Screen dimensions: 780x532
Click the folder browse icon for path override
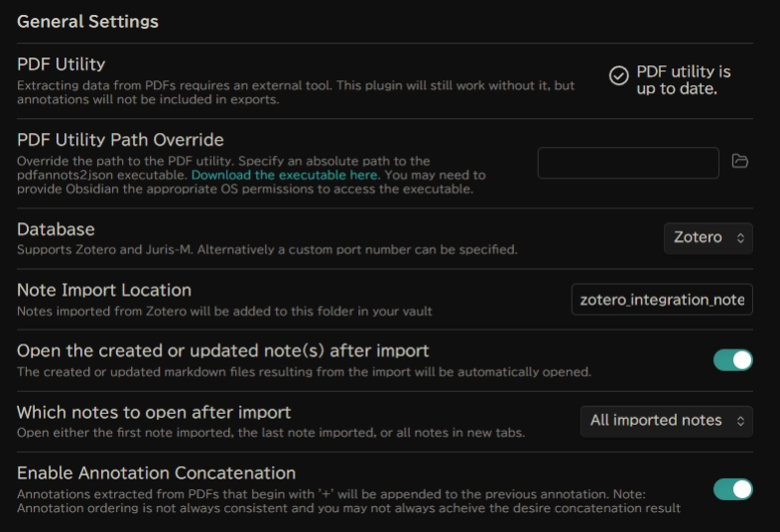point(739,162)
